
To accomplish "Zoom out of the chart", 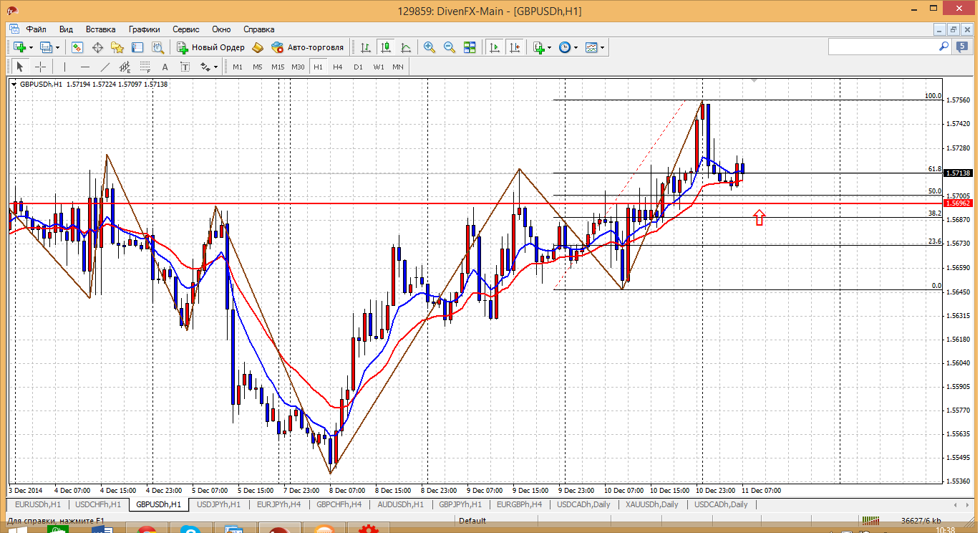I will (x=450, y=47).
